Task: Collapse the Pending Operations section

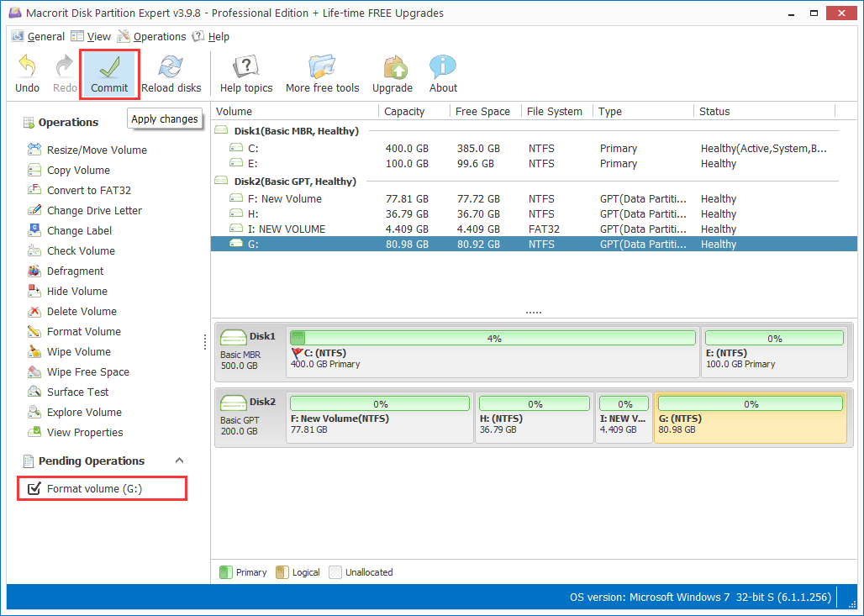Action: [177, 461]
